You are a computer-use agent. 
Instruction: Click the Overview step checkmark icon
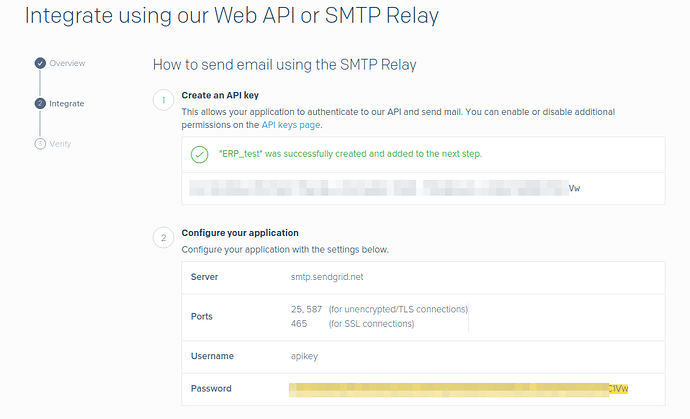pyautogui.click(x=40, y=64)
